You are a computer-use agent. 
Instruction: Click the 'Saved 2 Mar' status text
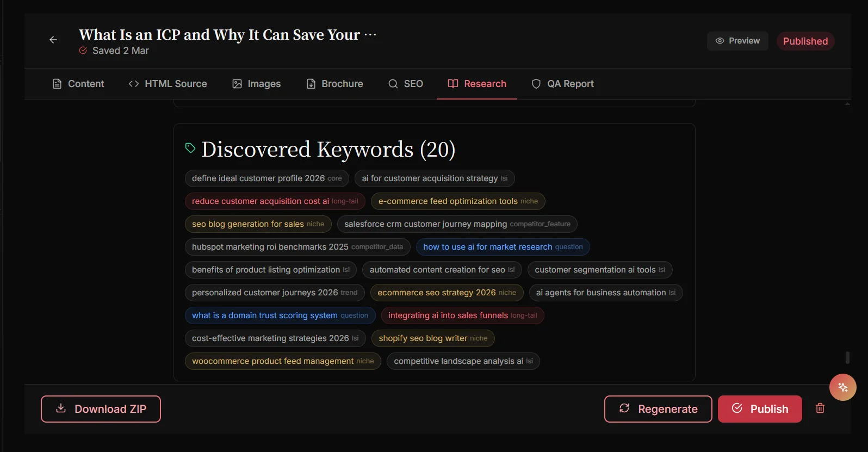[x=121, y=51]
